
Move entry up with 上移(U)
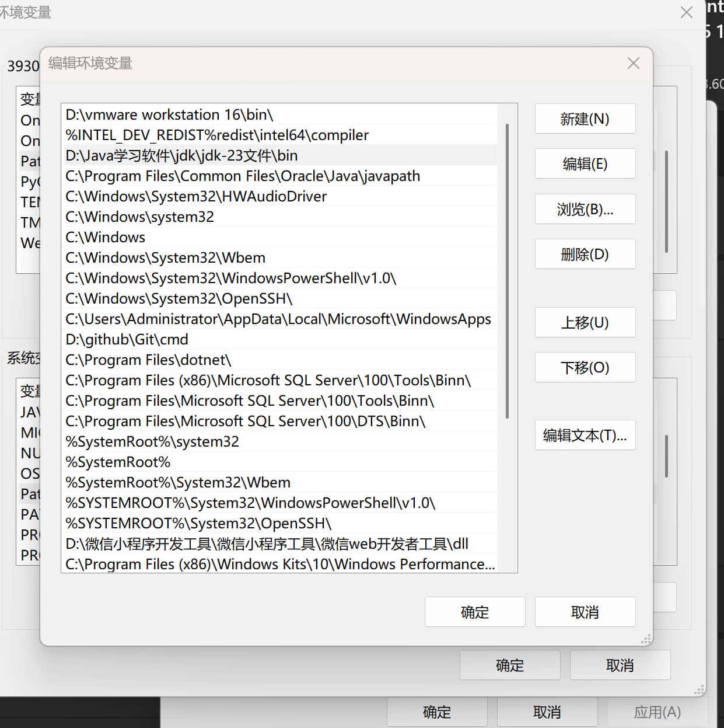click(x=585, y=322)
